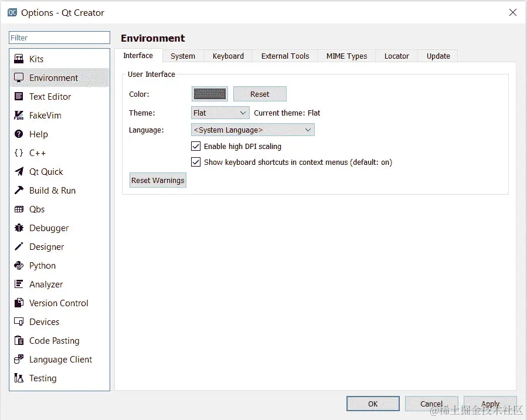Switch to the Update tab
This screenshot has width=527, height=420.
(x=438, y=56)
